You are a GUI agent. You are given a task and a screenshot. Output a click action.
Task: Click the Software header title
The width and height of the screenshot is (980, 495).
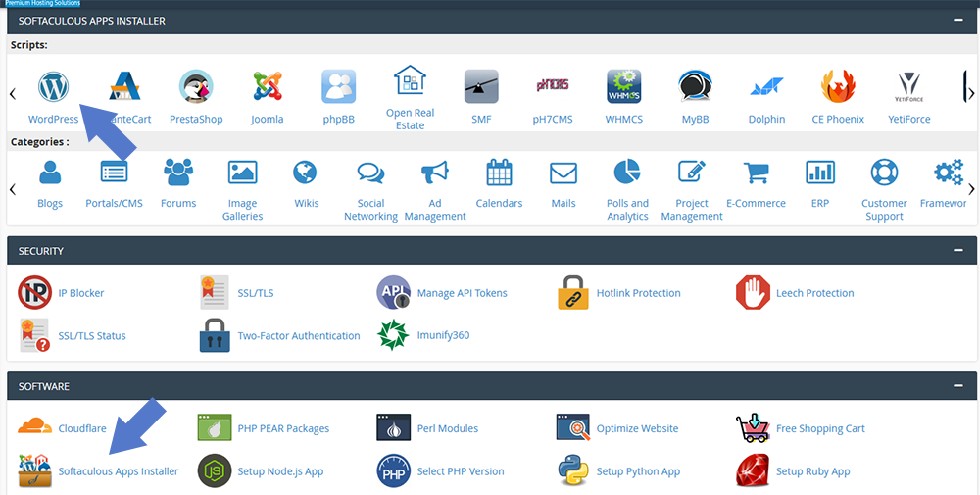[44, 386]
